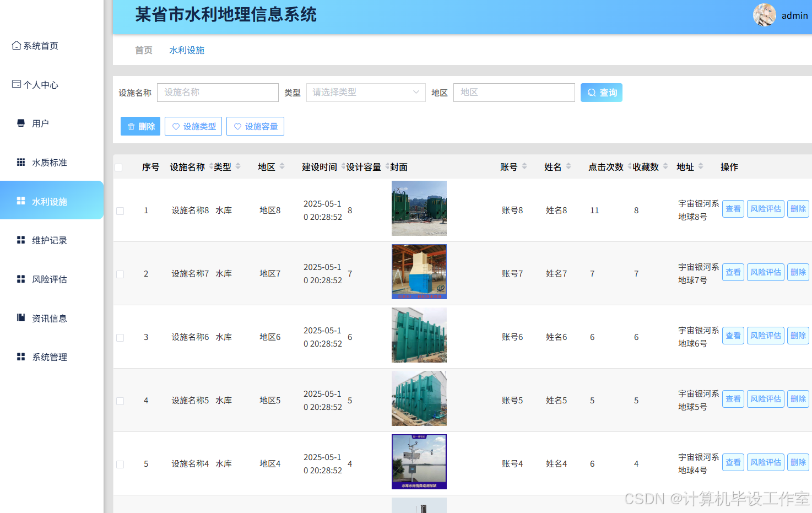Screen dimensions: 812x513
Task: Click the icon beside 系统管理
Action: point(21,357)
